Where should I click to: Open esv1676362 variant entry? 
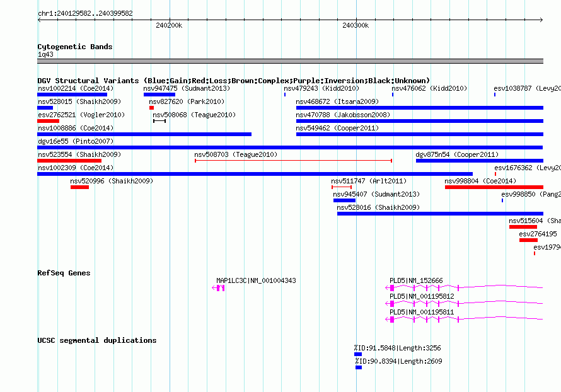[528, 168]
